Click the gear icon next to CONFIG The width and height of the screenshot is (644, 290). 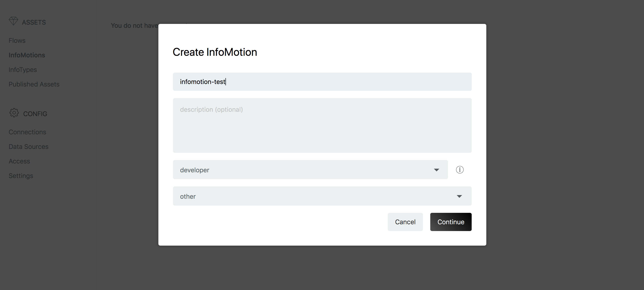click(14, 113)
